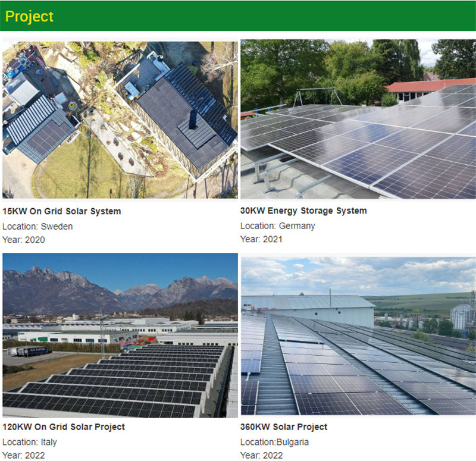This screenshot has height=461, width=476.
Task: Click the 'Project' section heading
Action: click(29, 17)
